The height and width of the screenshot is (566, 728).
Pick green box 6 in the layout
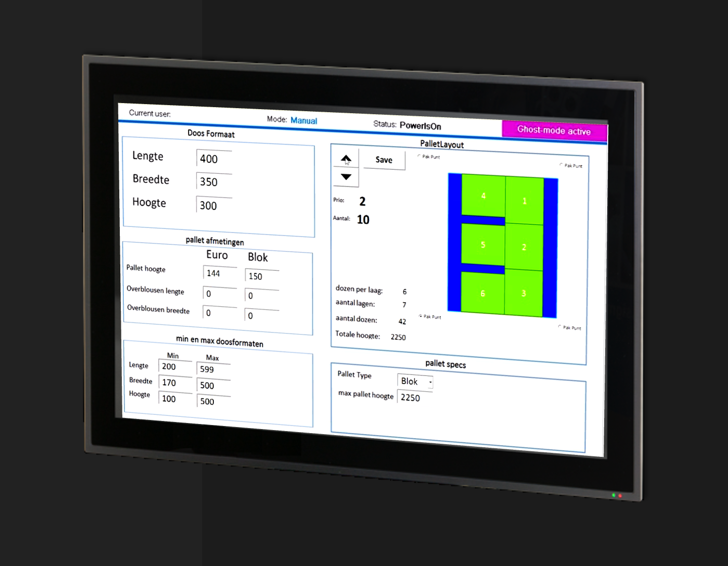(483, 293)
